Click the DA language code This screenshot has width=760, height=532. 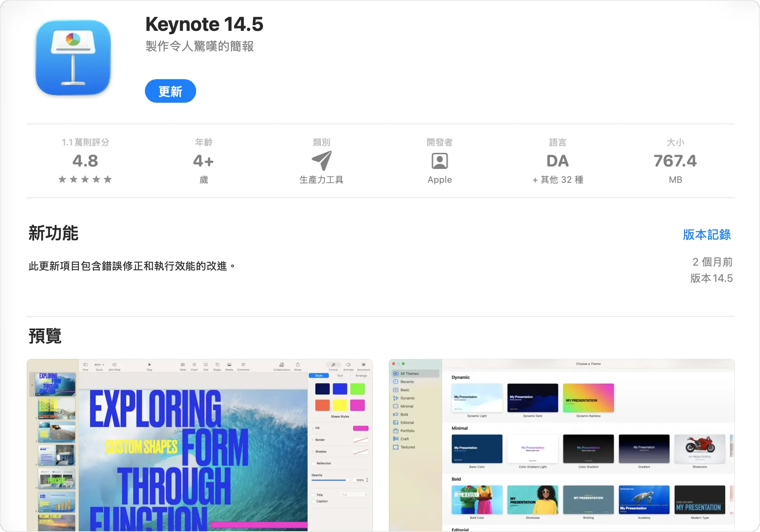[558, 161]
